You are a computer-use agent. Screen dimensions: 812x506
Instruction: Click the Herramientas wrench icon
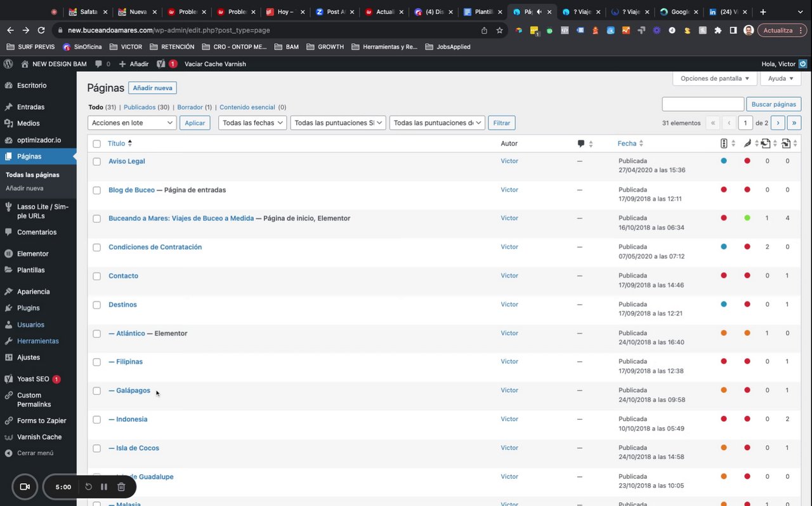click(x=8, y=342)
